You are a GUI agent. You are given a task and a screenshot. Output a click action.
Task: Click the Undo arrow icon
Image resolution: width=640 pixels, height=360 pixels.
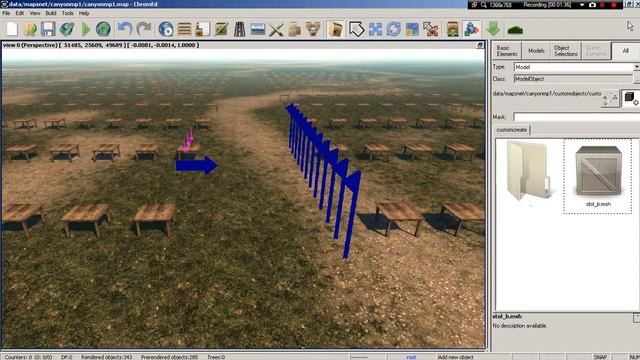[125, 29]
